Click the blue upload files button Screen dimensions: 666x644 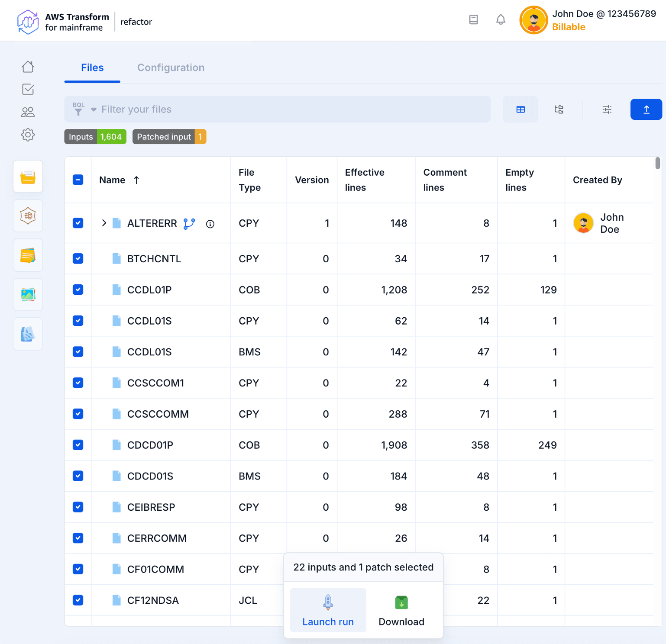coord(646,109)
